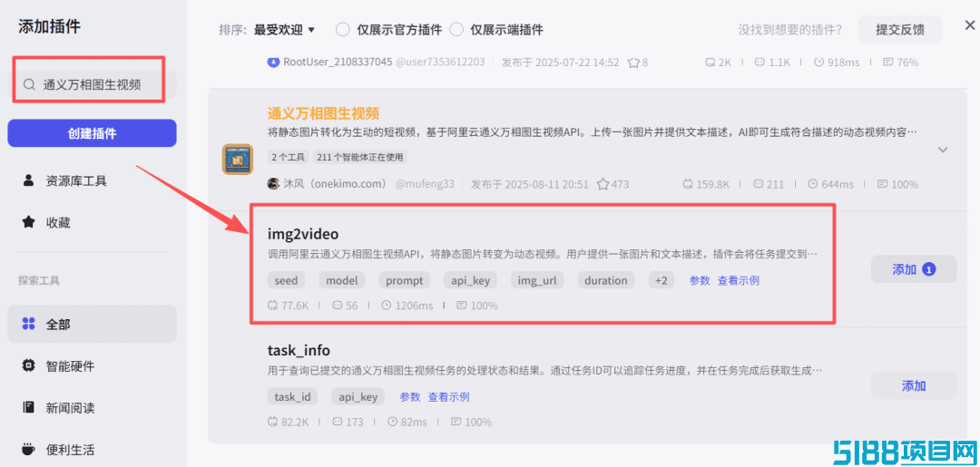Click the 提交反馈 button

coord(900,29)
